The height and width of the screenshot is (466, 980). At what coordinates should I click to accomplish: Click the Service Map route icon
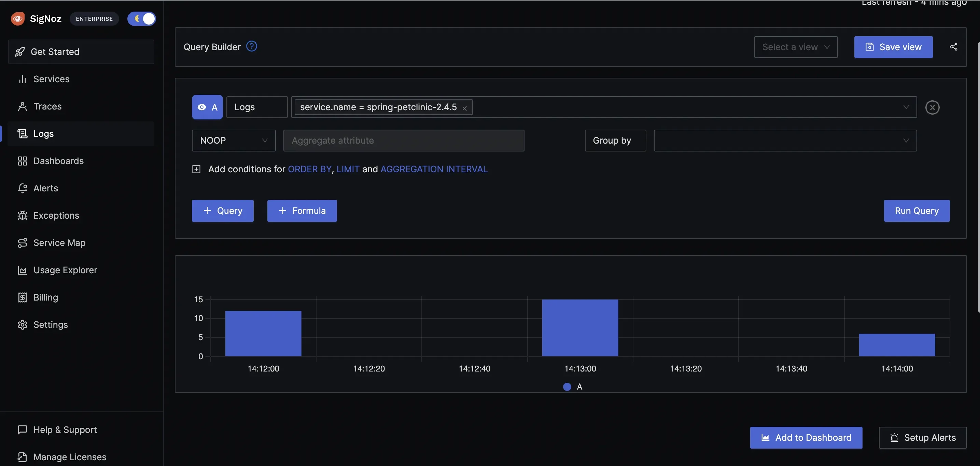23,243
